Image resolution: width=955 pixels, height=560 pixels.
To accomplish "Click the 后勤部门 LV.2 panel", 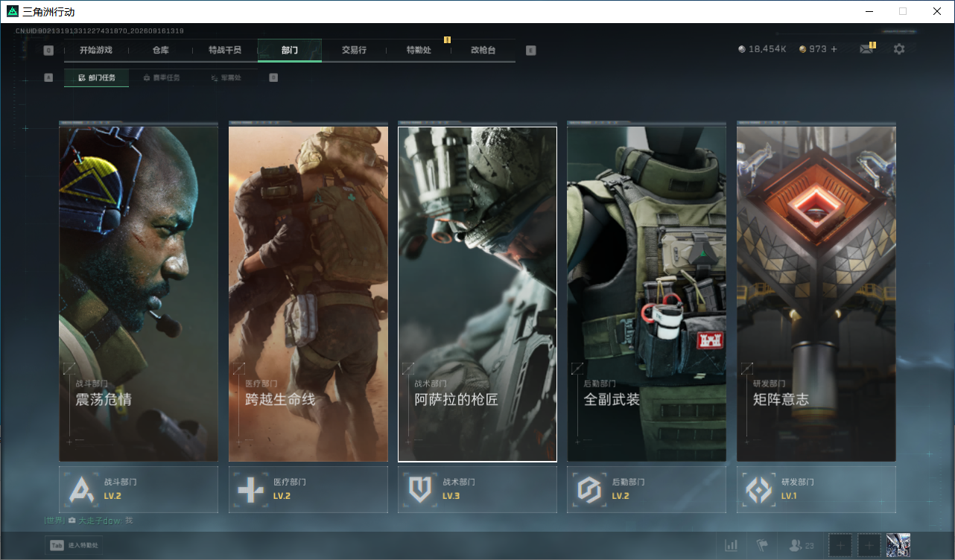I will point(647,489).
